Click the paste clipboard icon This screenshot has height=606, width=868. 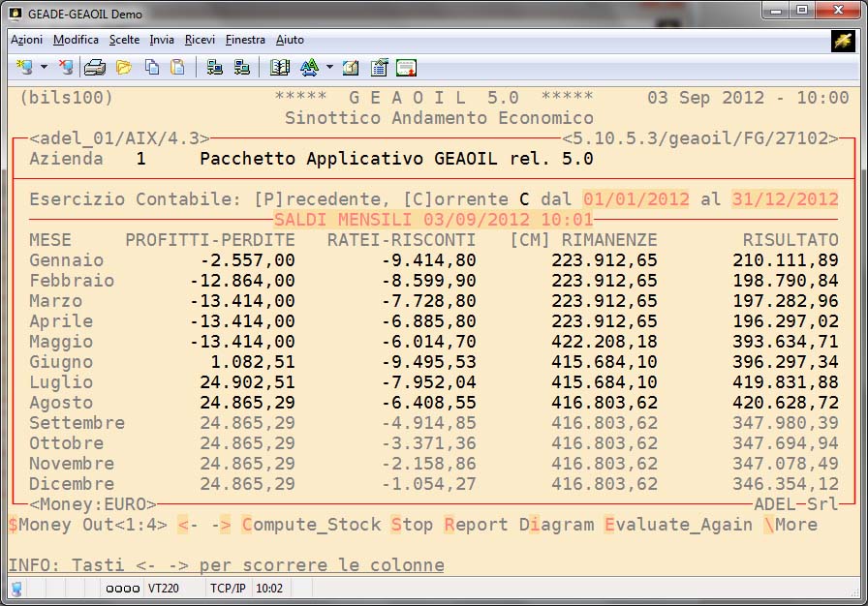coord(177,68)
